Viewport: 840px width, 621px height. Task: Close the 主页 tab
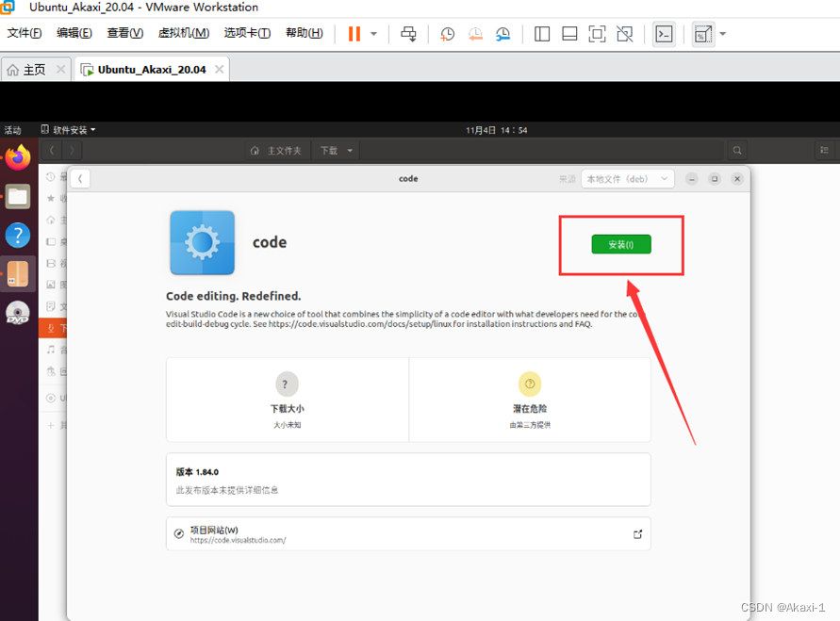pos(60,69)
